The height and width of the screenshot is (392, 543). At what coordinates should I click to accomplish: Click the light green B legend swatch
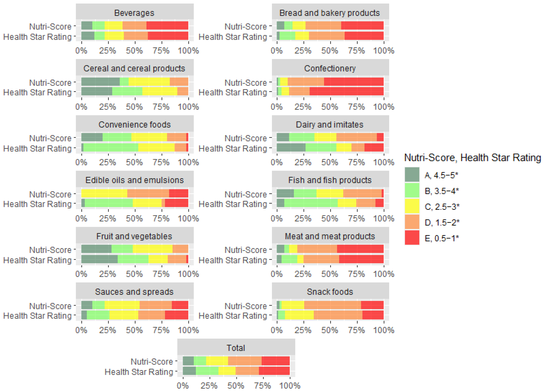[412, 191]
